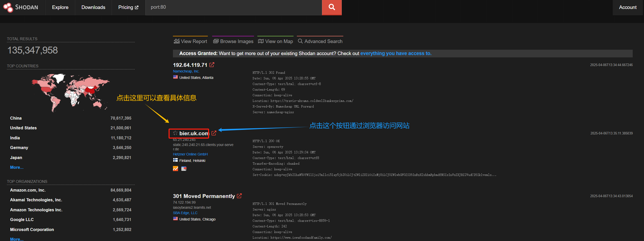Filter by Google LLC organization
Viewport: 644px width, 241px height.
[x=22, y=219]
